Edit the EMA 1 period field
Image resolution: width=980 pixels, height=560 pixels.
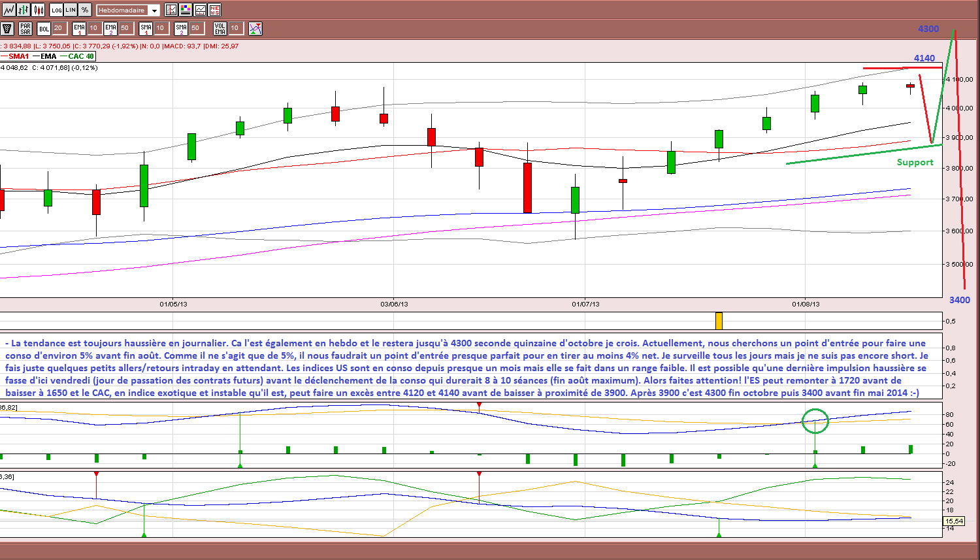pyautogui.click(x=94, y=28)
